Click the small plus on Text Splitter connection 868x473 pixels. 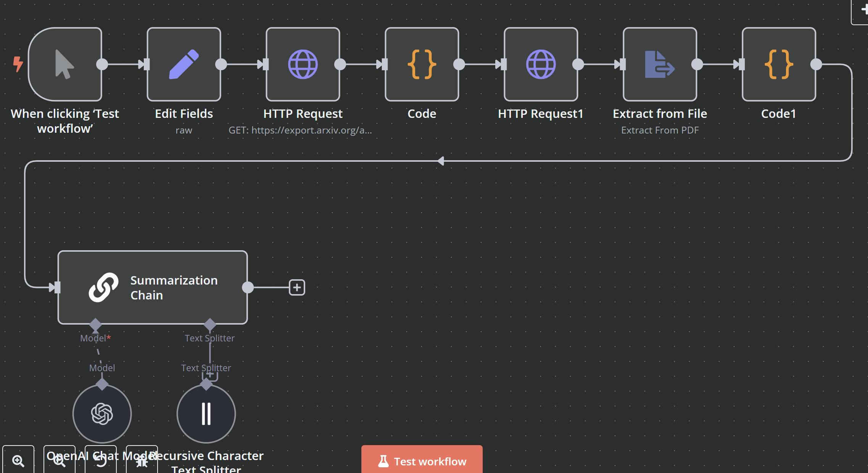point(210,375)
